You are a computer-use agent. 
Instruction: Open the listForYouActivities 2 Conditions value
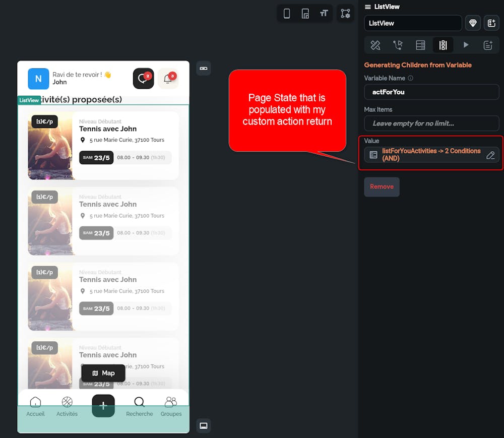[x=431, y=155]
